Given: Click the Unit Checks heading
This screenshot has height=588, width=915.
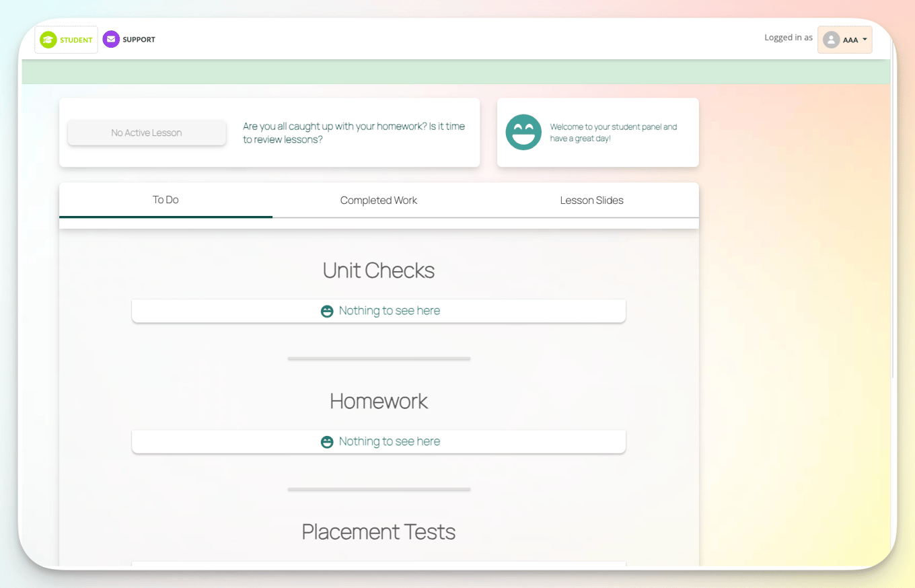Looking at the screenshot, I should [379, 270].
